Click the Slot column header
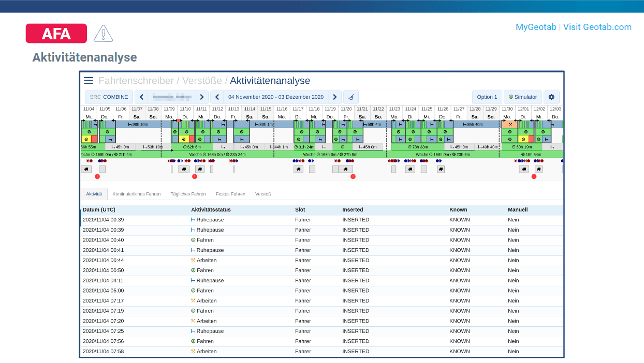 pos(300,210)
